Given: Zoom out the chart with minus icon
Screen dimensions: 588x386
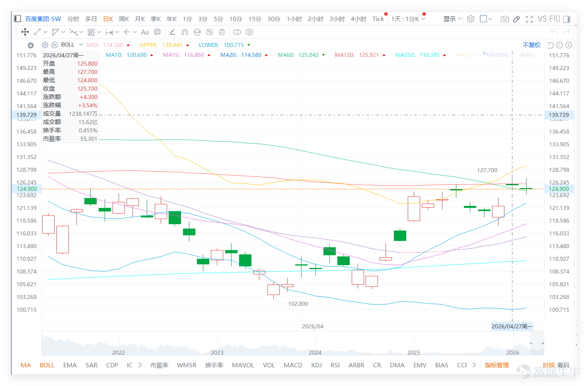Looking at the screenshot, I should tap(560, 45).
